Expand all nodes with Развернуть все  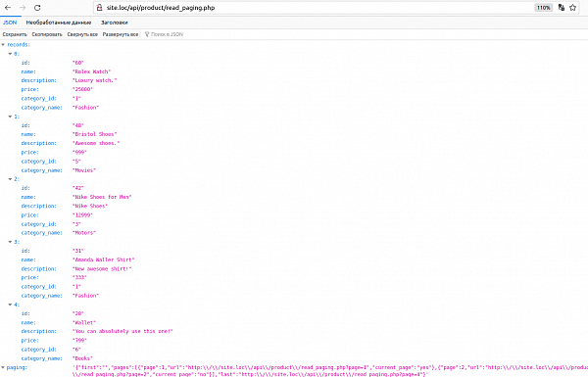[x=121, y=34]
